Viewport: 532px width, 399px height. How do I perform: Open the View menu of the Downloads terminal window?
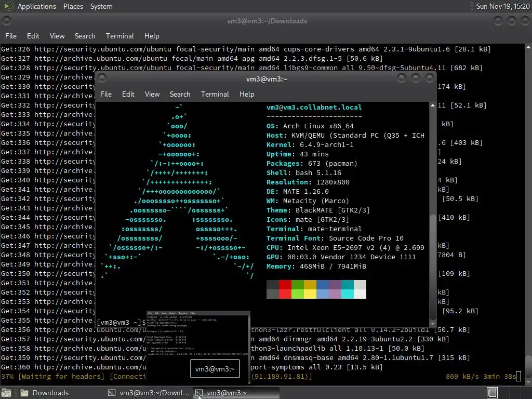click(57, 36)
